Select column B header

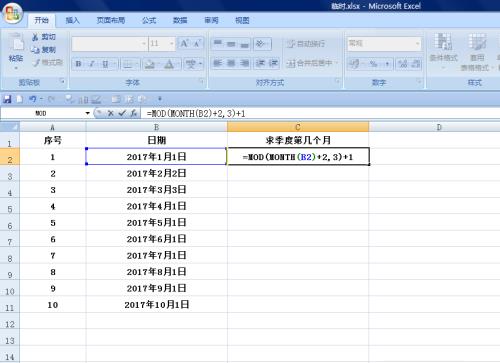(156, 127)
